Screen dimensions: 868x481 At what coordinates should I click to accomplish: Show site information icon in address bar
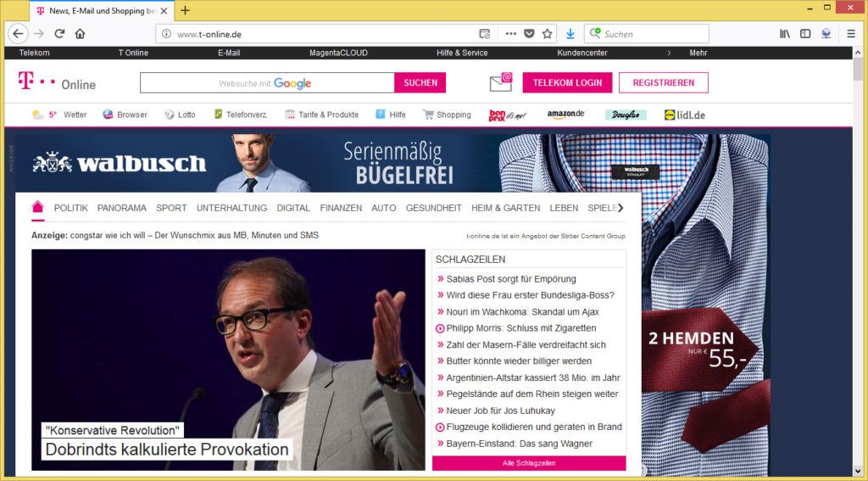[x=166, y=34]
